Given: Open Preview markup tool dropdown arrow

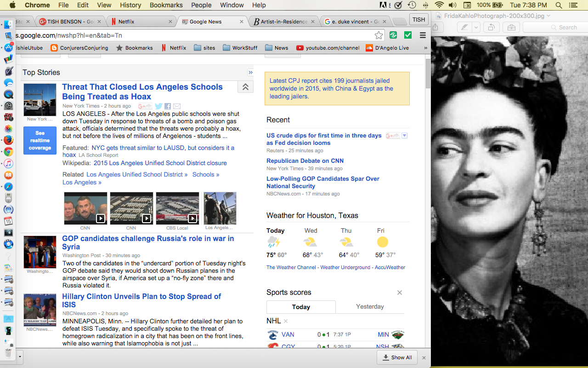Looking at the screenshot, I should tap(476, 28).
